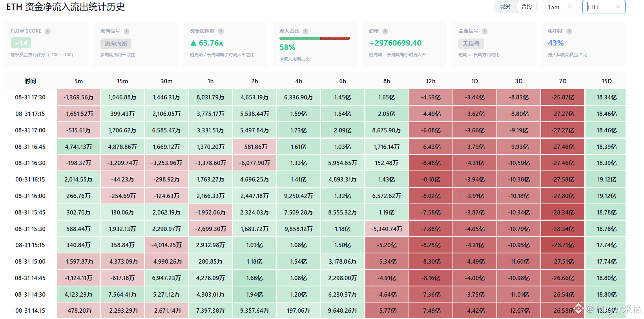Click the 63.76x acceleration value

click(x=206, y=43)
